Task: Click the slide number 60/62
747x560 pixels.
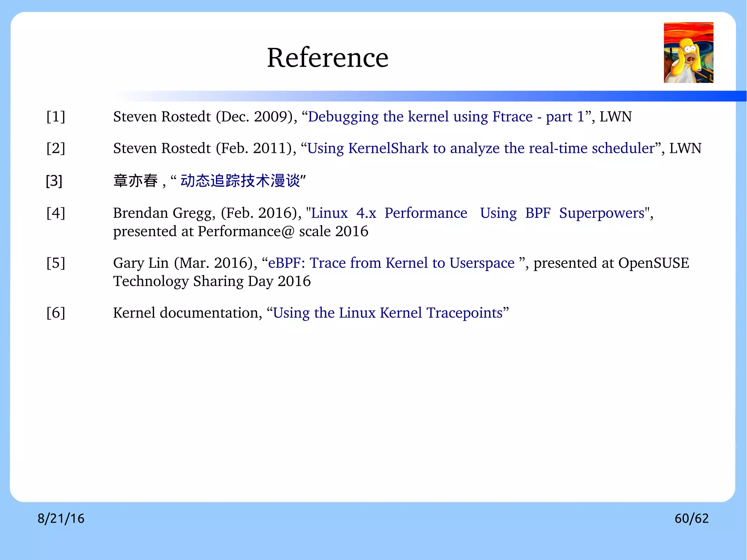Action: pyautogui.click(x=692, y=518)
